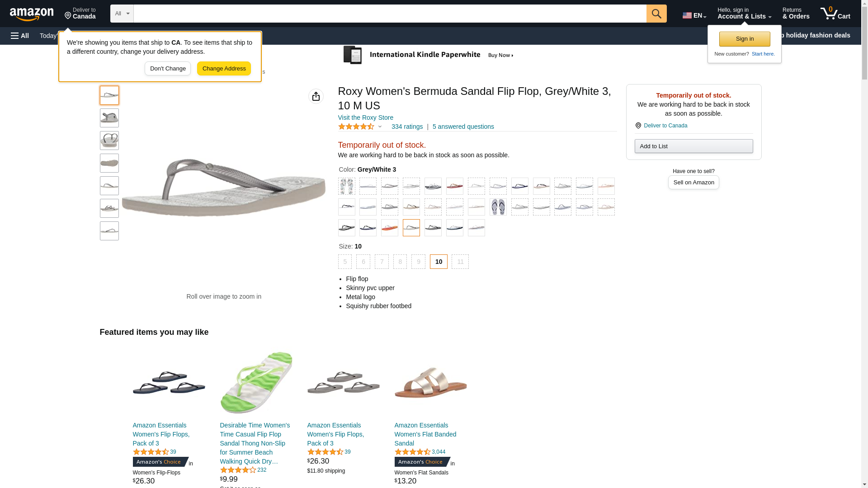Viewport: 868px width, 488px height.
Task: Choose the orange flip flop color swatch
Action: point(390,228)
